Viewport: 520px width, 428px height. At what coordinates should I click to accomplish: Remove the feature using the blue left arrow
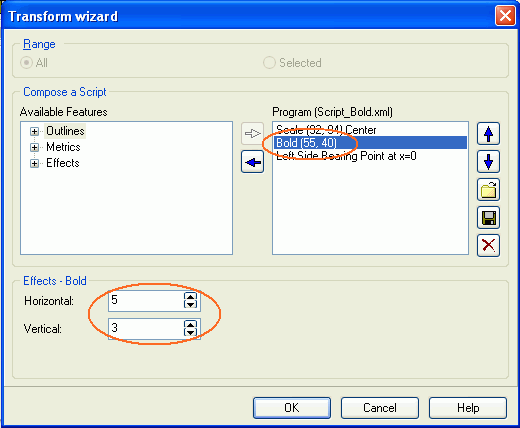(x=253, y=162)
